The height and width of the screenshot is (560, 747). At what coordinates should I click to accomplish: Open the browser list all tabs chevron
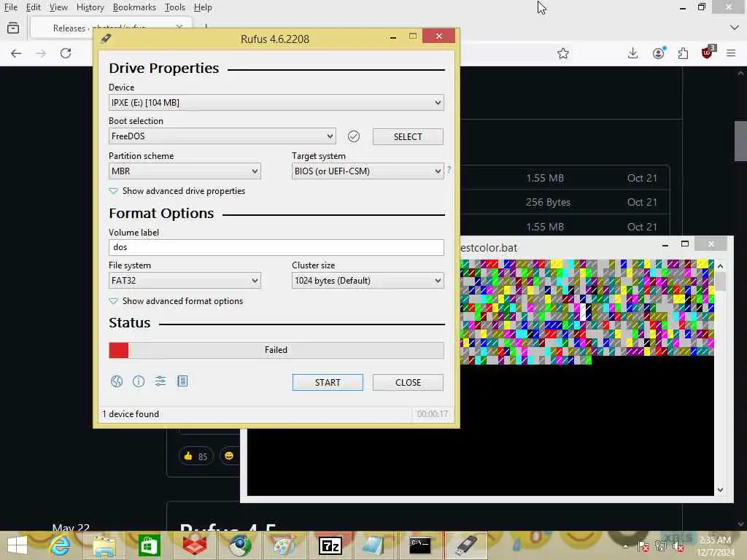point(735,28)
